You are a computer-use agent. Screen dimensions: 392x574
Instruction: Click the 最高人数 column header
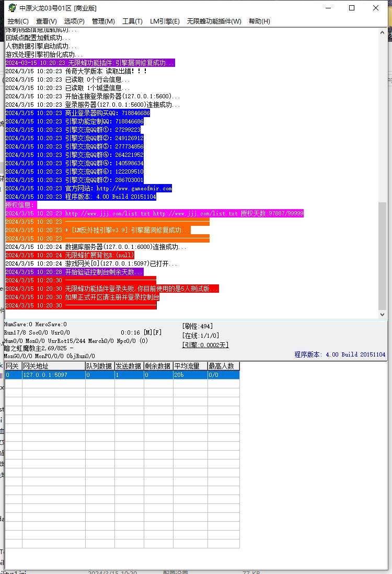click(223, 366)
